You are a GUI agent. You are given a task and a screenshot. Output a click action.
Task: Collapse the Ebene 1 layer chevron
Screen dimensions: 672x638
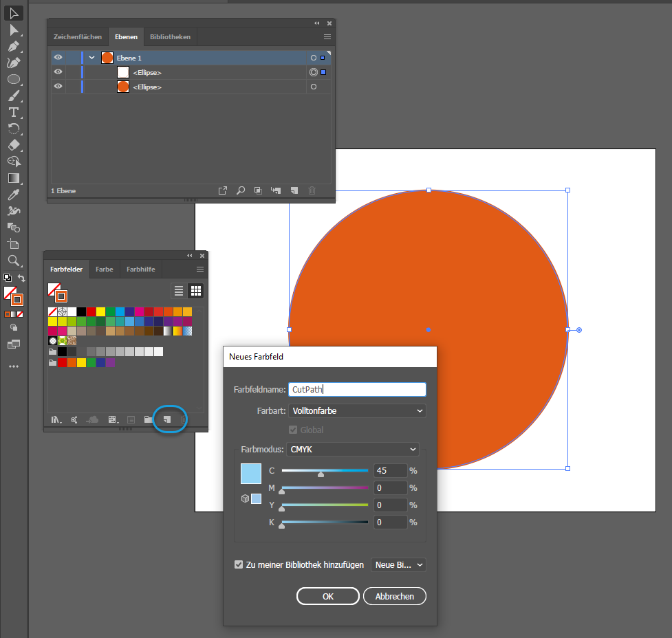point(91,58)
